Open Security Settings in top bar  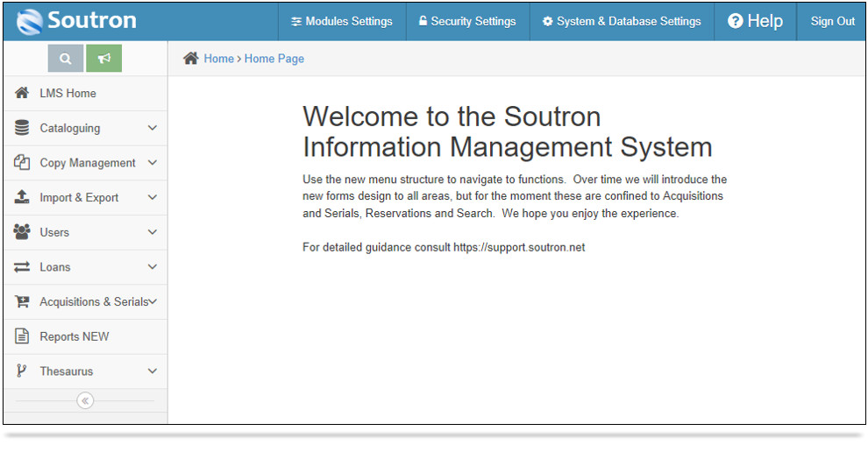[x=468, y=22]
